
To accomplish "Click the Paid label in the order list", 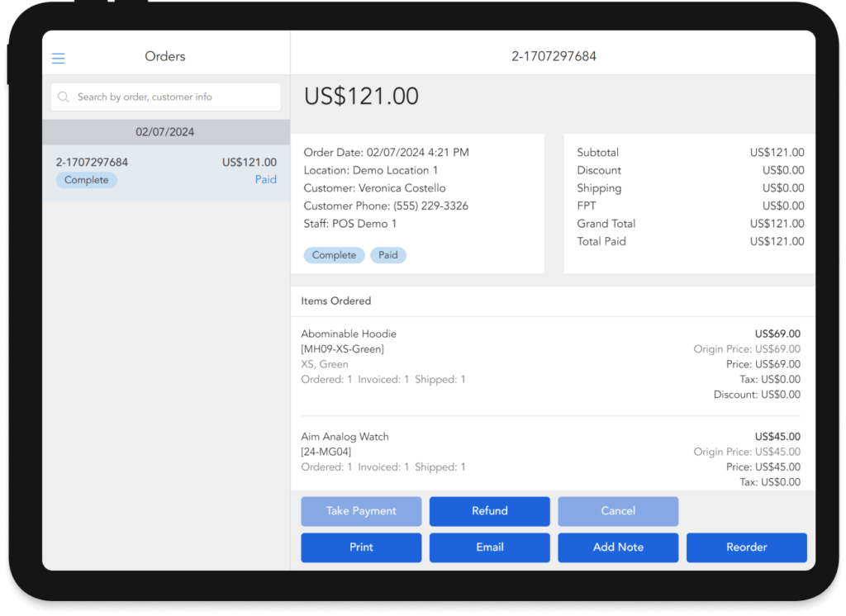I will point(265,179).
